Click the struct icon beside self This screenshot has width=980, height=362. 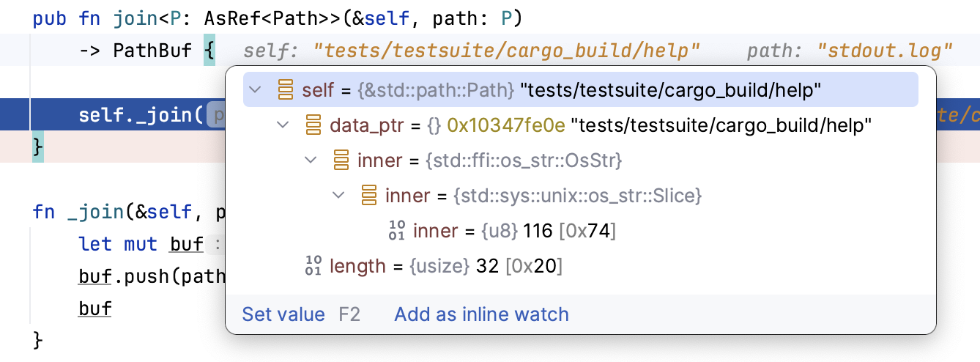(286, 90)
